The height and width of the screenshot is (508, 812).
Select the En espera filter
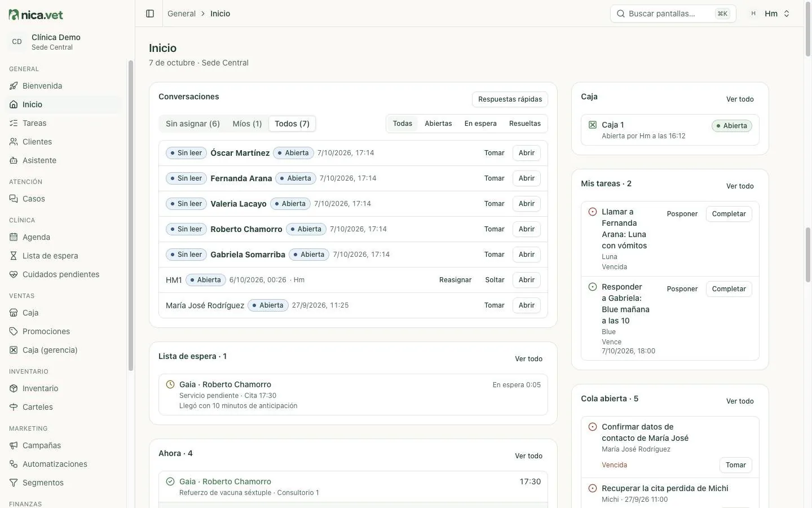coord(480,124)
